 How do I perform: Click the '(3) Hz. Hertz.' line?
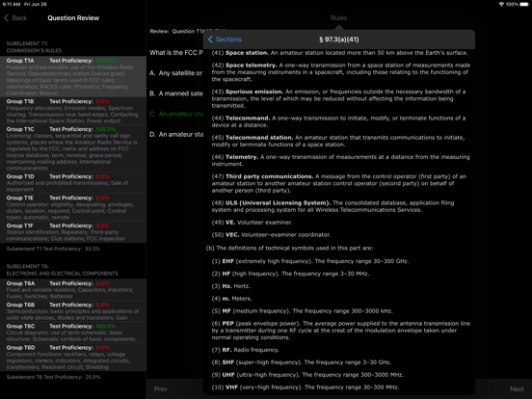click(231, 286)
